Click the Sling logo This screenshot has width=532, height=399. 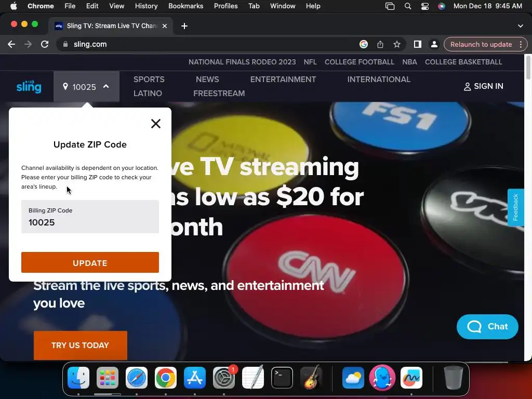point(29,87)
